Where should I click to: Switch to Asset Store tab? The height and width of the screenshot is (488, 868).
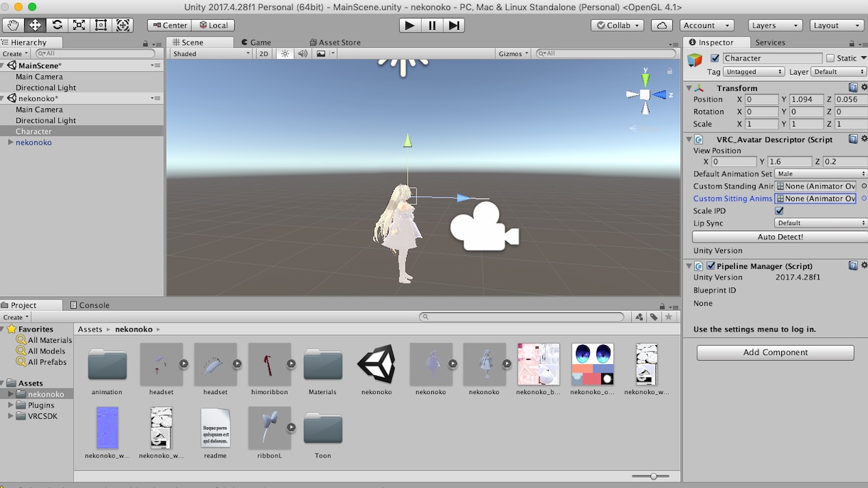click(334, 43)
